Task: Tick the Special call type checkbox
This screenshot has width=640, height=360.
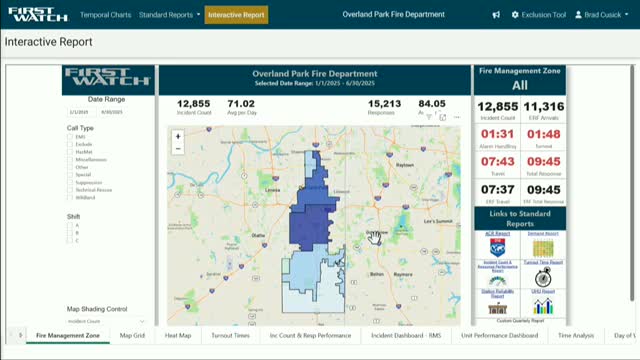Action: coord(70,175)
